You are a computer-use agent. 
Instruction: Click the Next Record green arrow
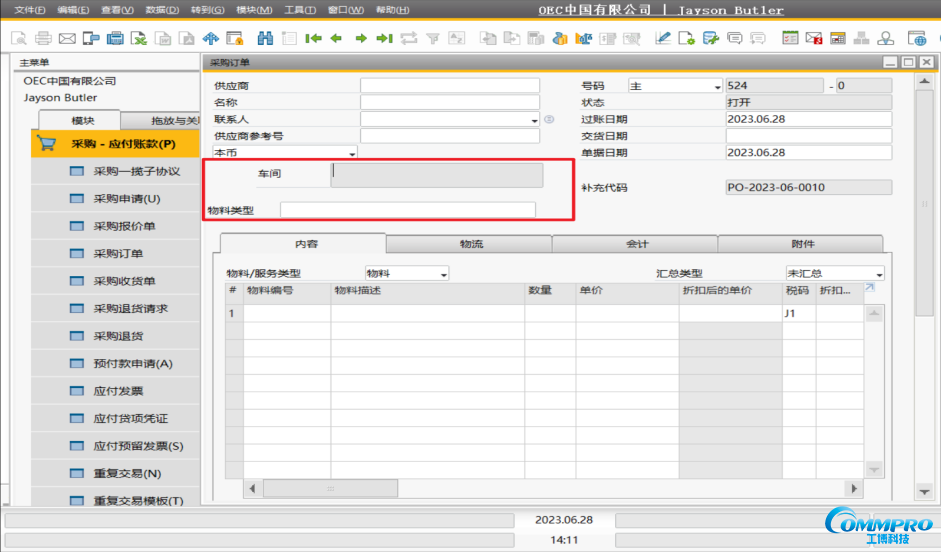point(361,38)
